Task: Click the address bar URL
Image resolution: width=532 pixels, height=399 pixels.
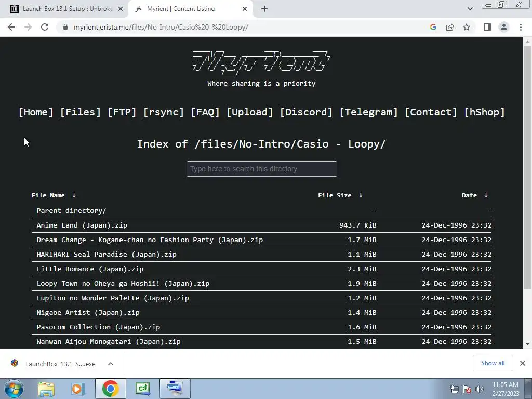Action: pos(161,27)
